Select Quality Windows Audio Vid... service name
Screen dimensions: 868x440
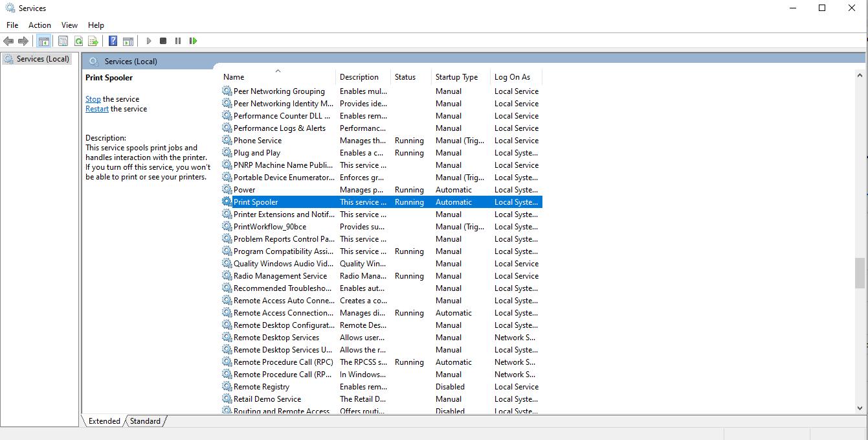[284, 264]
